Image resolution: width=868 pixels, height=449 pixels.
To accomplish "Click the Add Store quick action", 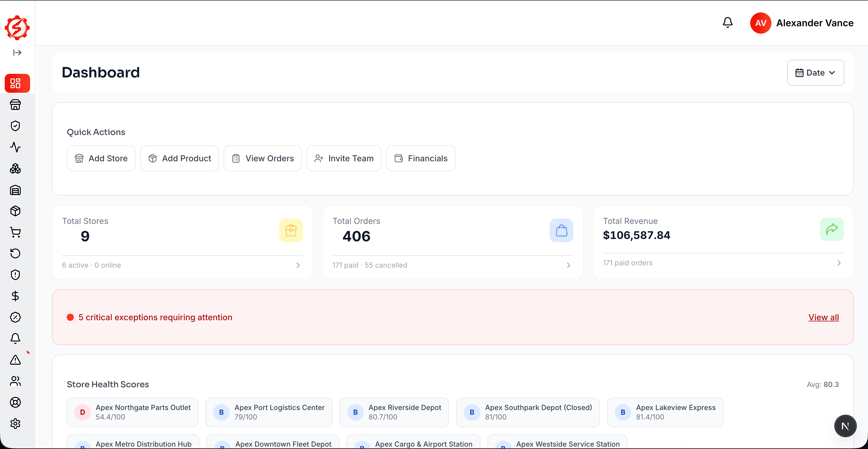I will (x=101, y=158).
